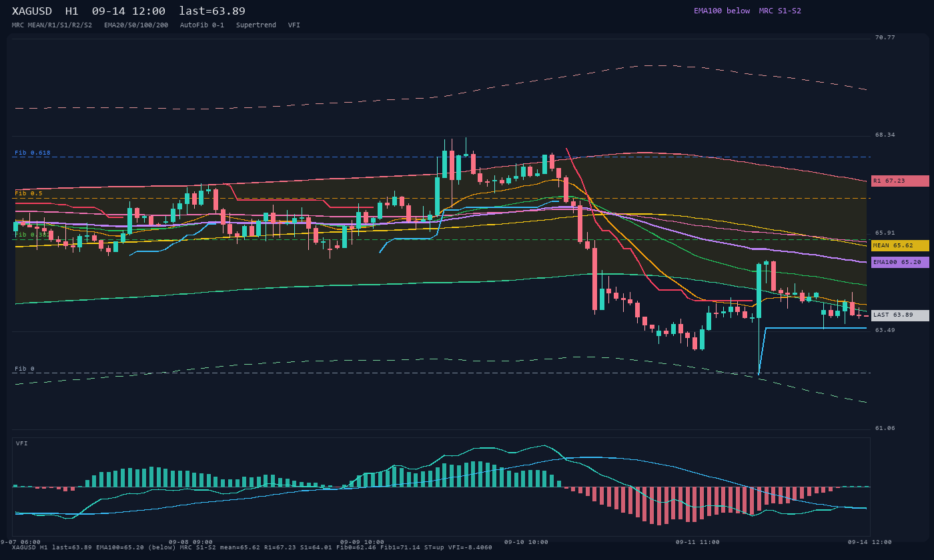The image size is (934, 560).
Task: Click the 09-14 12:00 time axis label
Action: [870, 542]
